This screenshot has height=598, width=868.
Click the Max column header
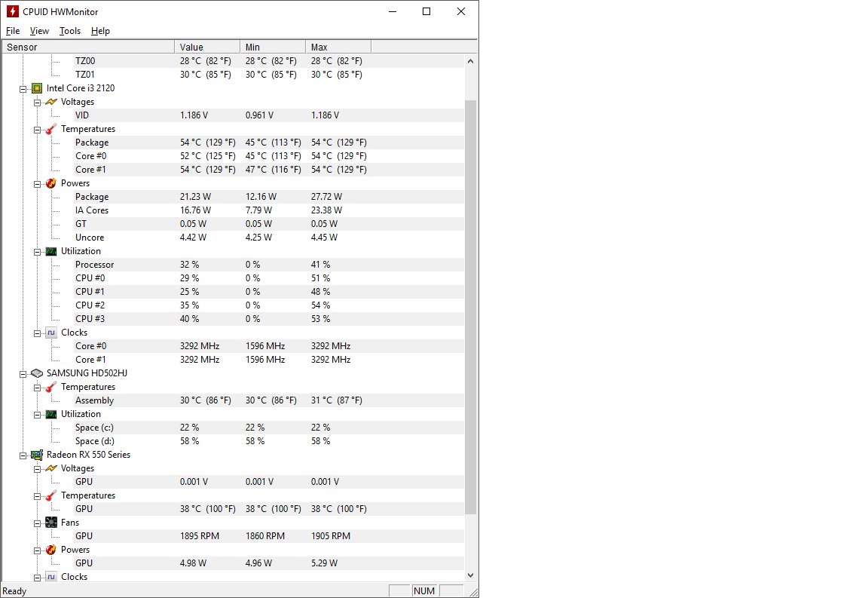pyautogui.click(x=338, y=47)
